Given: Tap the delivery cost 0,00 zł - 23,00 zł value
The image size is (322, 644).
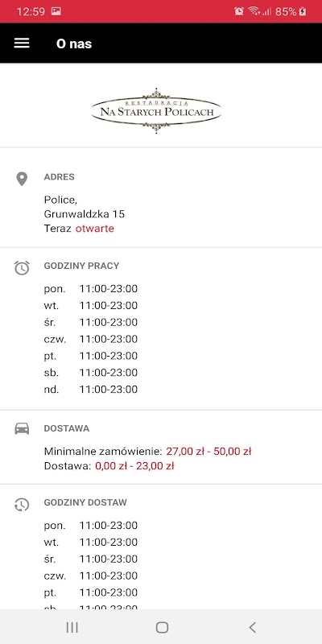Looking at the screenshot, I should pos(134,466).
